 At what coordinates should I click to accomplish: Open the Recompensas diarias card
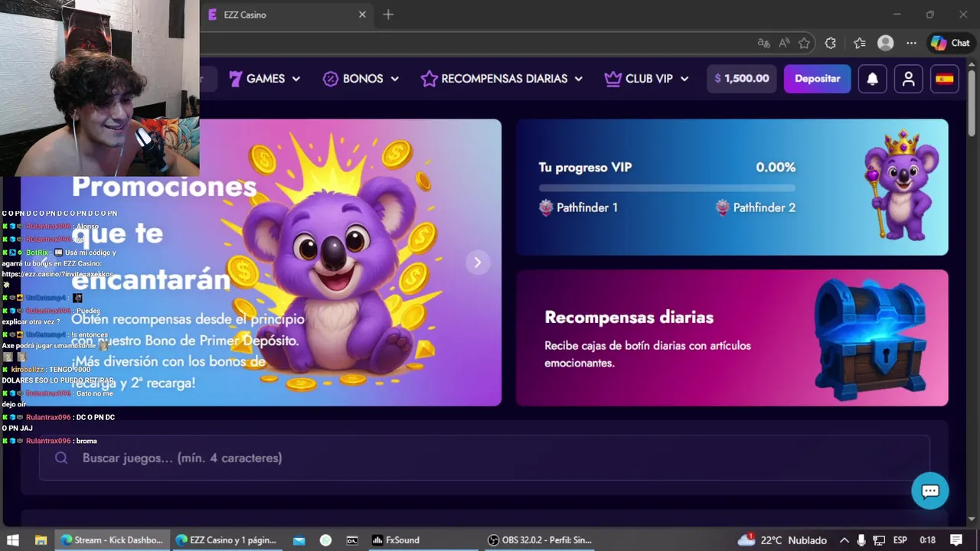[732, 337]
